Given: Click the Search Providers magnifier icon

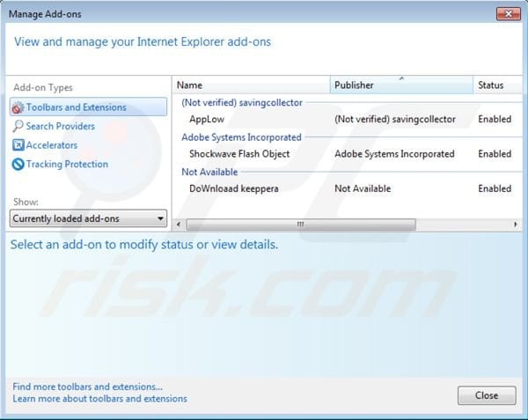Looking at the screenshot, I should pos(18,126).
